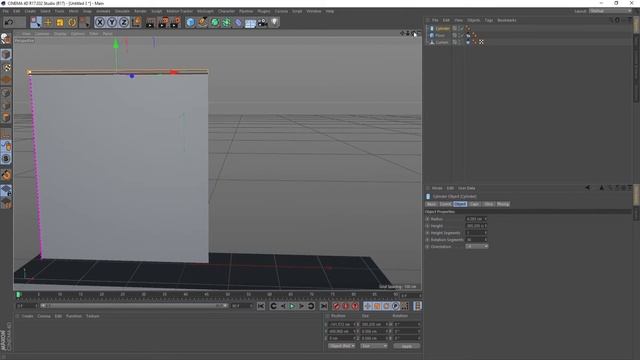Add a Camera object icon

262,22
